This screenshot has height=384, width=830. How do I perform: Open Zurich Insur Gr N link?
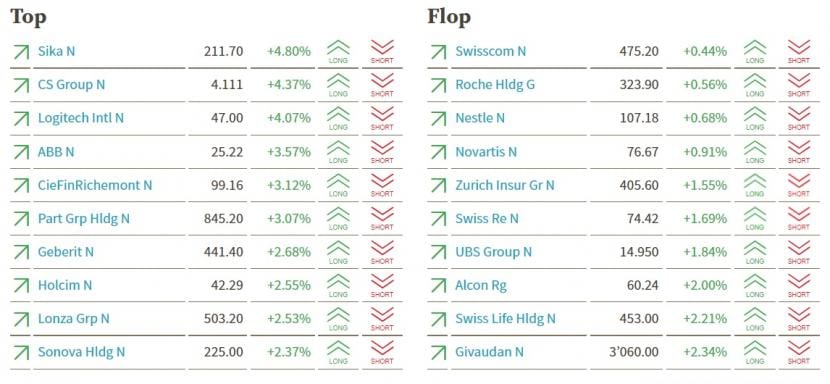coord(504,185)
